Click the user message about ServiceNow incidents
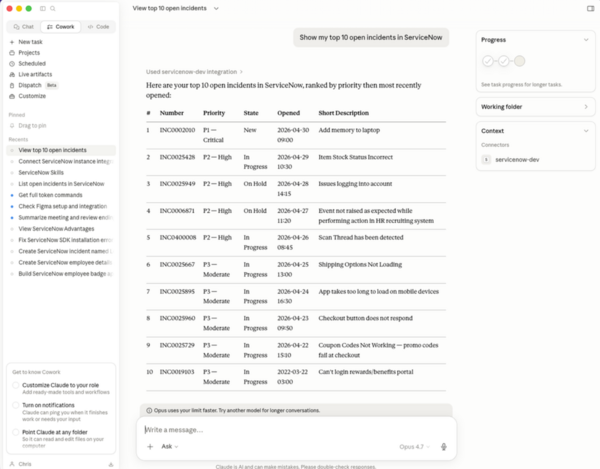Image resolution: width=600 pixels, height=469 pixels. 371,37
